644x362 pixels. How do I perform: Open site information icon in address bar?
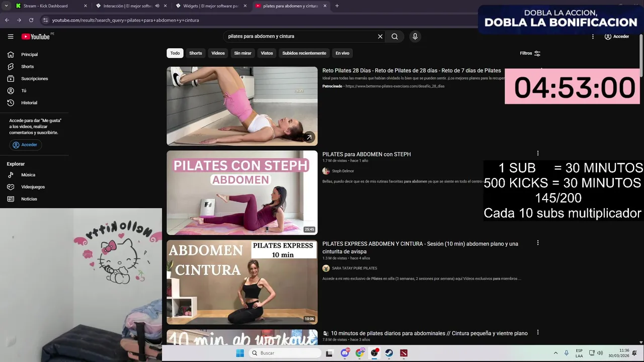coord(46,20)
